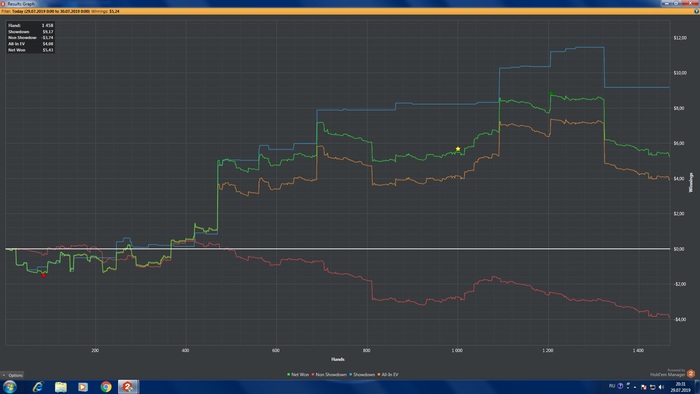Click the $12,00 axis label

tap(680, 38)
